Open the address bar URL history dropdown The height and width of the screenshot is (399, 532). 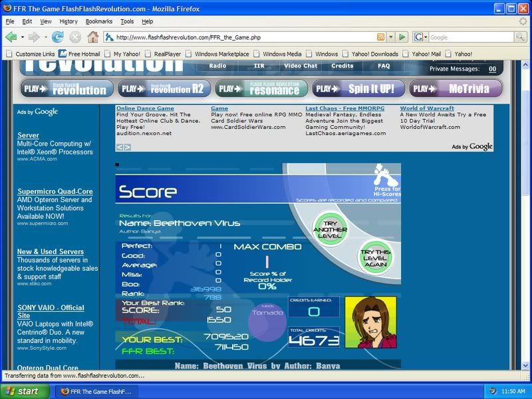(x=392, y=37)
